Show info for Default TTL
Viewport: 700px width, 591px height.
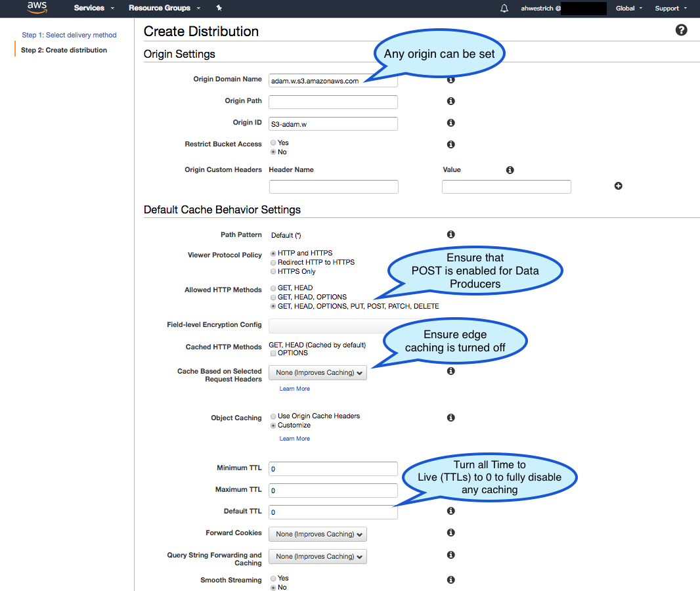tap(451, 511)
